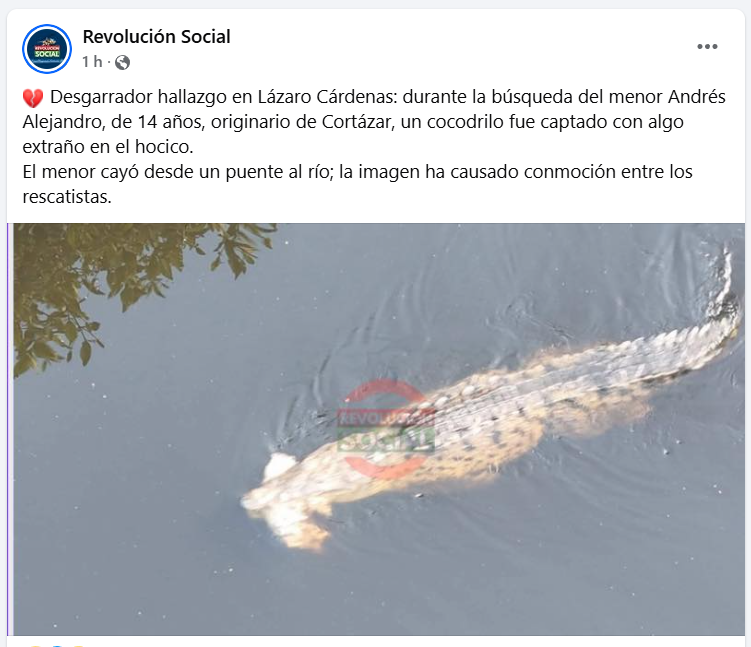Click the word 'rescatistas' ending the post
Image resolution: width=751 pixels, height=647 pixels.
(65, 197)
